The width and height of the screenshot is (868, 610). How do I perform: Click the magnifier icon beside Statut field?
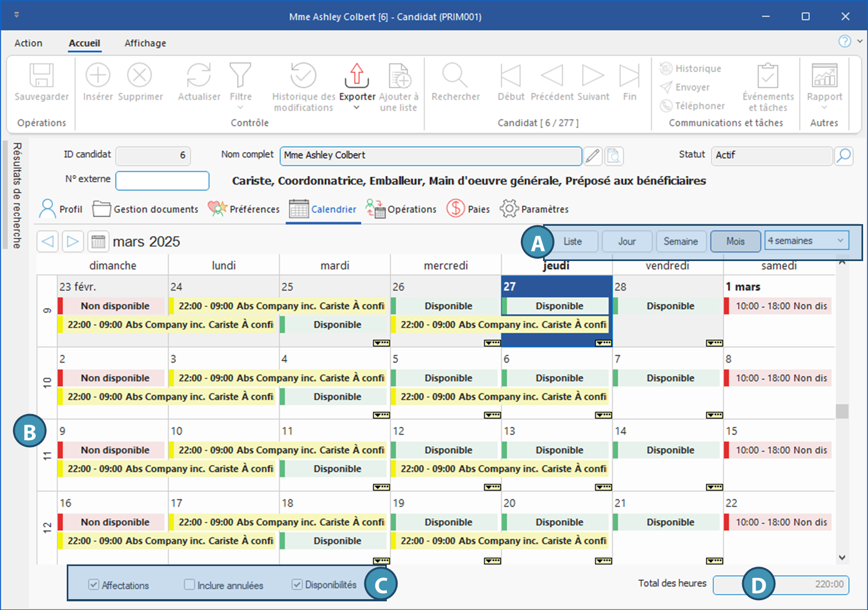844,156
